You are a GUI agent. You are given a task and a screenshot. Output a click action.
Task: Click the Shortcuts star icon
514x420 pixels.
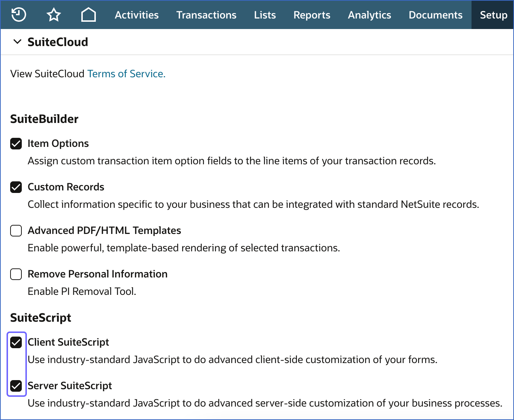(53, 15)
